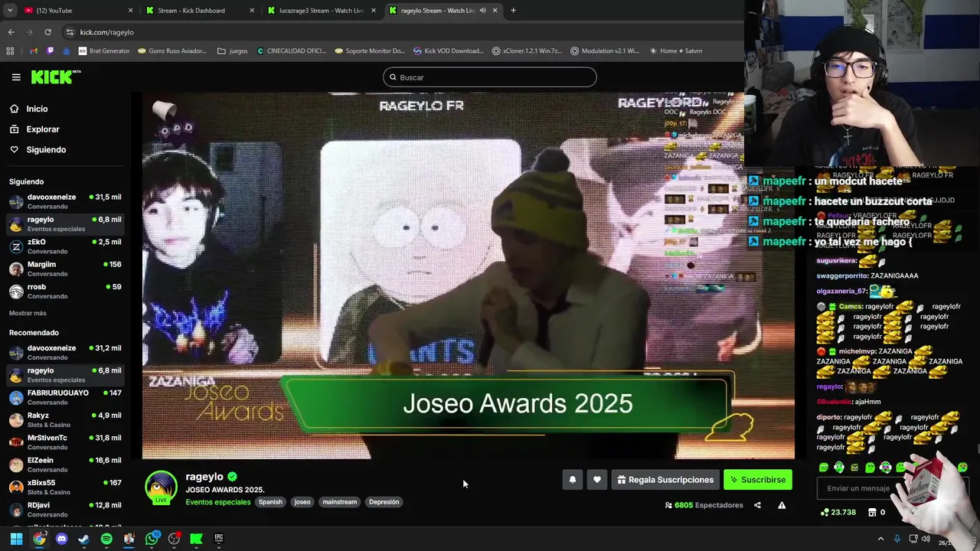Switch to lucazrage3 Stream tab

[x=321, y=11]
